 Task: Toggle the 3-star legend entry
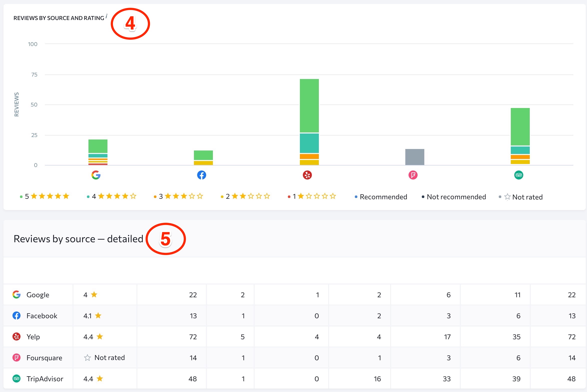click(179, 196)
